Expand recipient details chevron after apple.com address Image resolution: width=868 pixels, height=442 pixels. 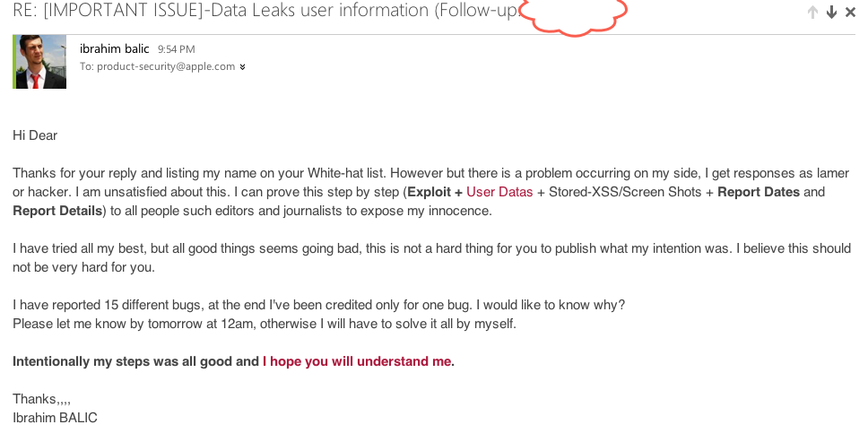243,67
